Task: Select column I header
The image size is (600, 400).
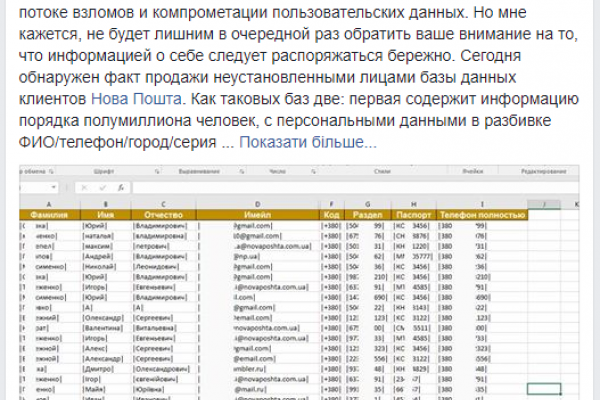Action: coord(482,204)
